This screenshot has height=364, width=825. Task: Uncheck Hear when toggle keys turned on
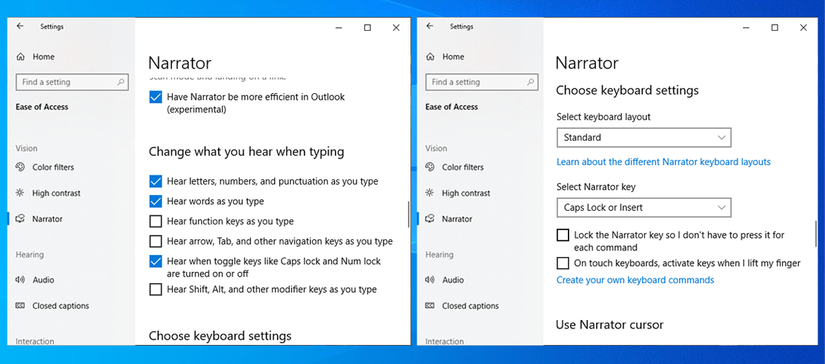(x=155, y=261)
